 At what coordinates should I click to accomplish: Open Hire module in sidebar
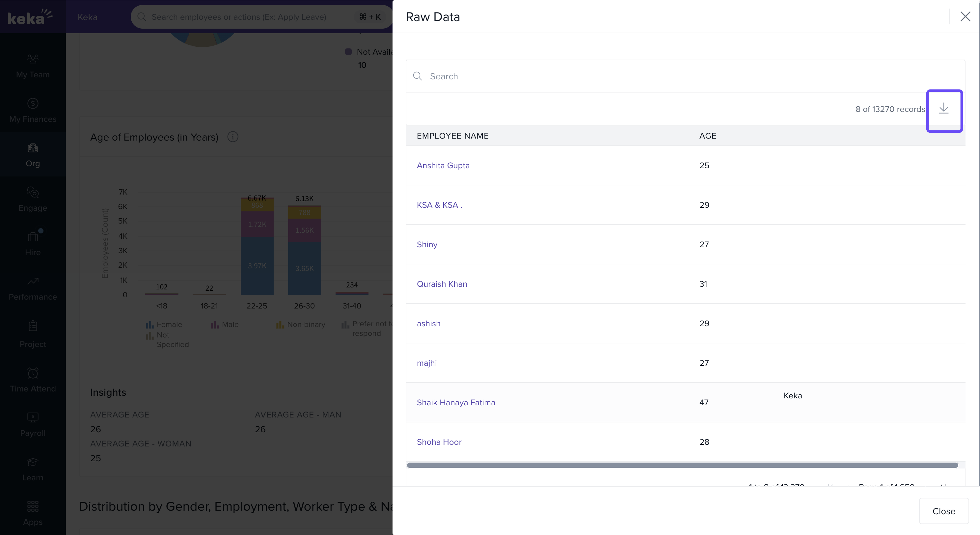(33, 244)
